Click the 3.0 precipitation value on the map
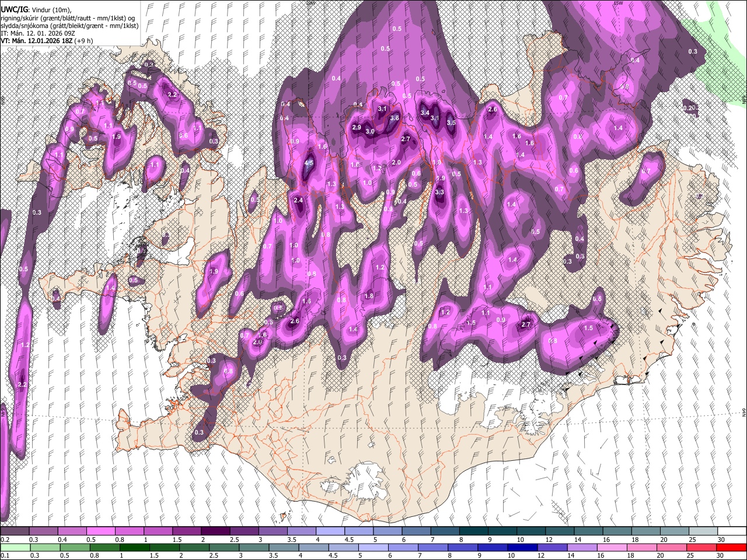The image size is (747, 560). tap(370, 131)
